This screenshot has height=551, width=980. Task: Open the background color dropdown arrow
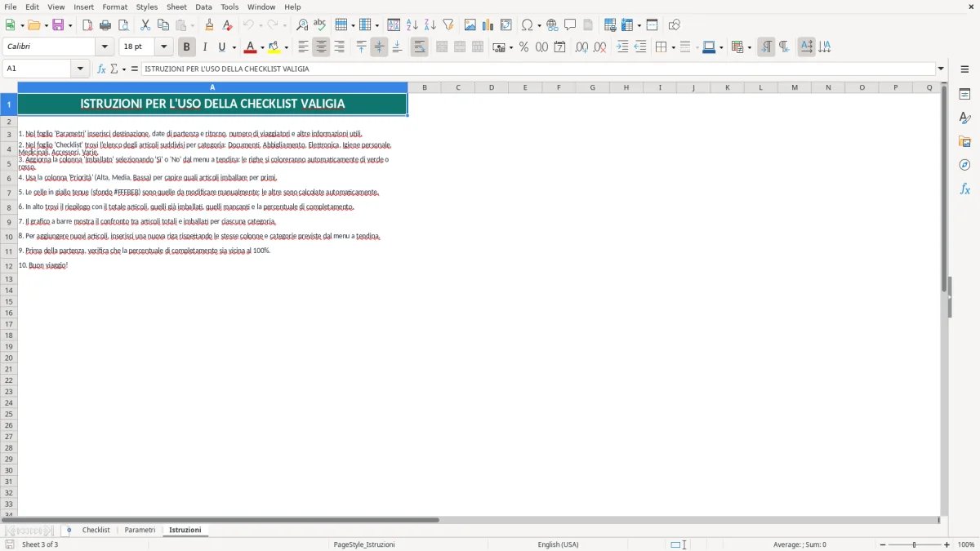click(287, 47)
